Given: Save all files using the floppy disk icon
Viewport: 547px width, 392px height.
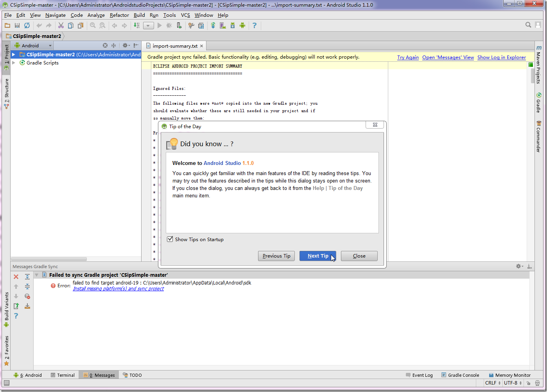Looking at the screenshot, I should 17,25.
